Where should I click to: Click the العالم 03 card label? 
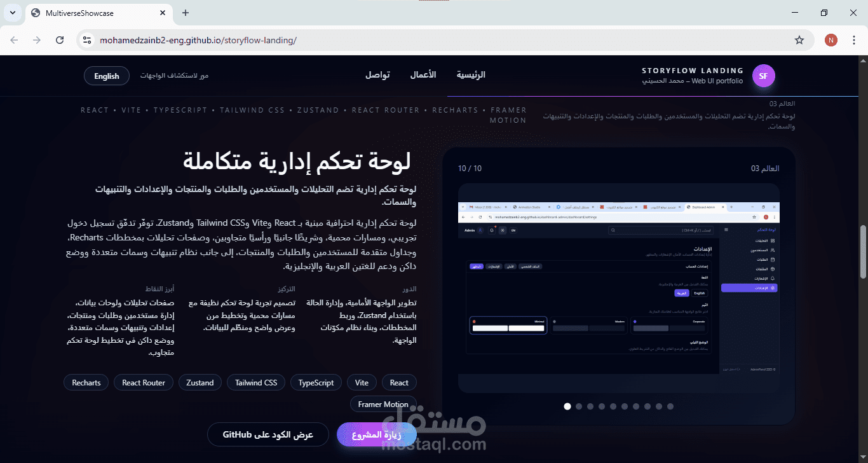[765, 169]
